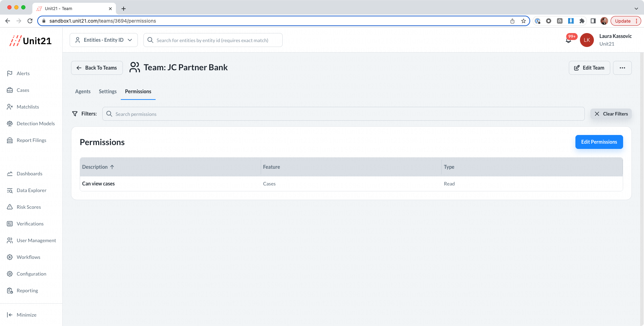Switch to the Settings tab

point(108,92)
